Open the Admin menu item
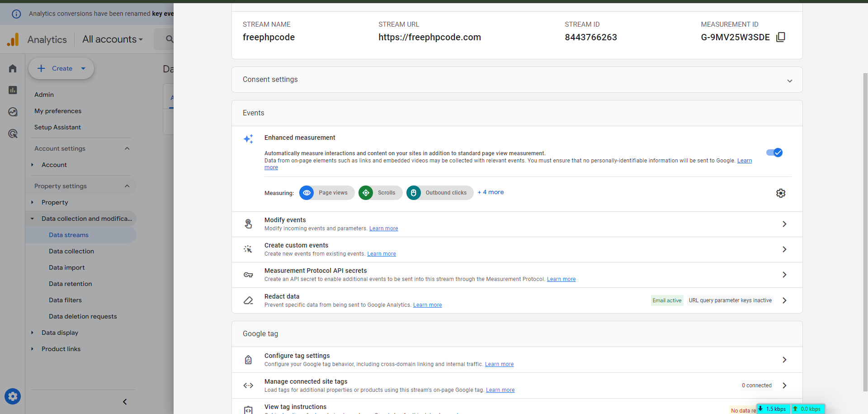The width and height of the screenshot is (868, 414). [44, 95]
